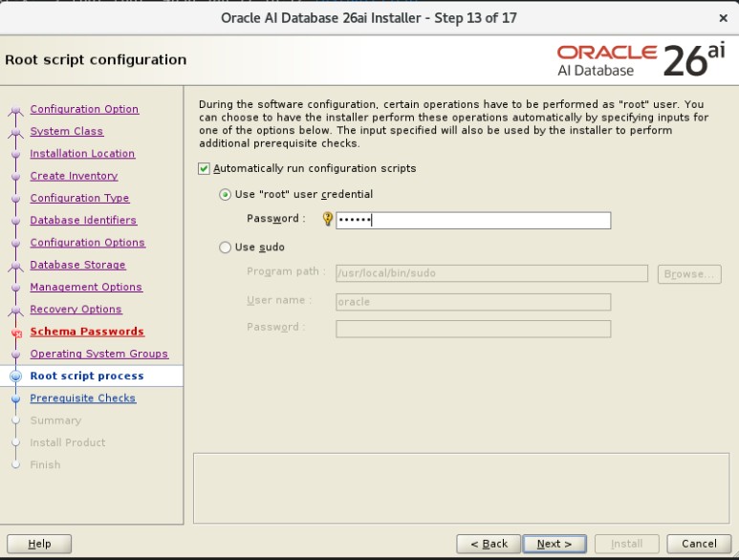This screenshot has width=739, height=560.
Task: Click the password hint key icon
Action: click(328, 219)
